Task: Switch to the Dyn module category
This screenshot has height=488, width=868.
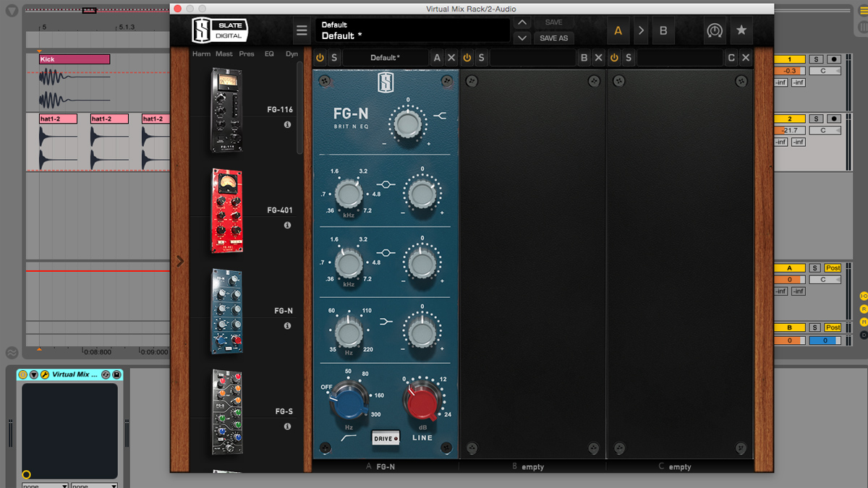Action: tap(292, 54)
